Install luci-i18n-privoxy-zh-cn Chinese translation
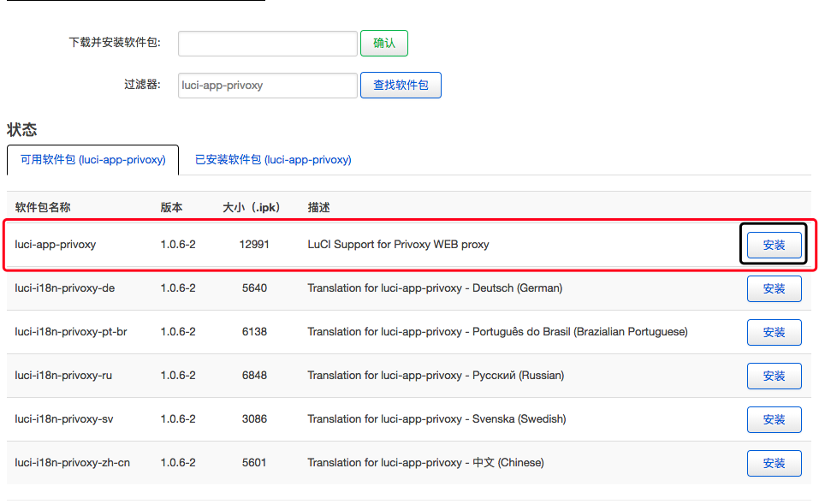This screenshot has height=504, width=831. [x=774, y=463]
